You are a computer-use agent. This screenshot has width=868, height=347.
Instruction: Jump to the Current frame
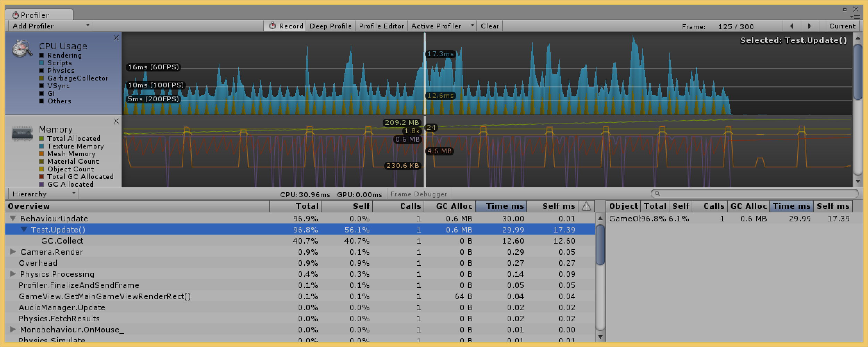tap(842, 26)
